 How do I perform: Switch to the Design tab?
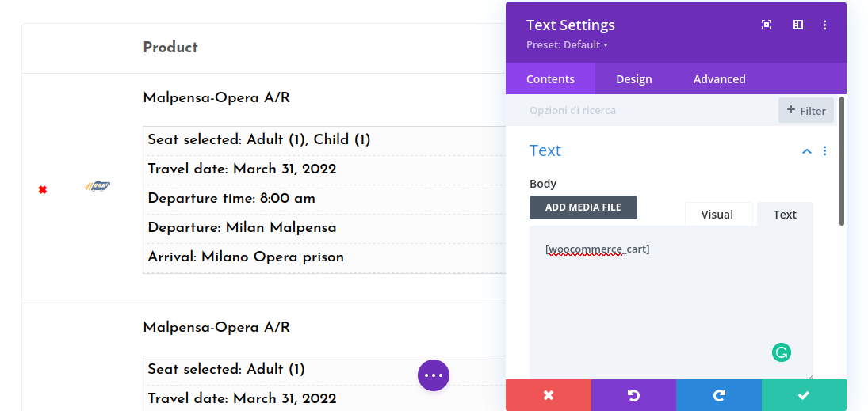[x=634, y=79]
